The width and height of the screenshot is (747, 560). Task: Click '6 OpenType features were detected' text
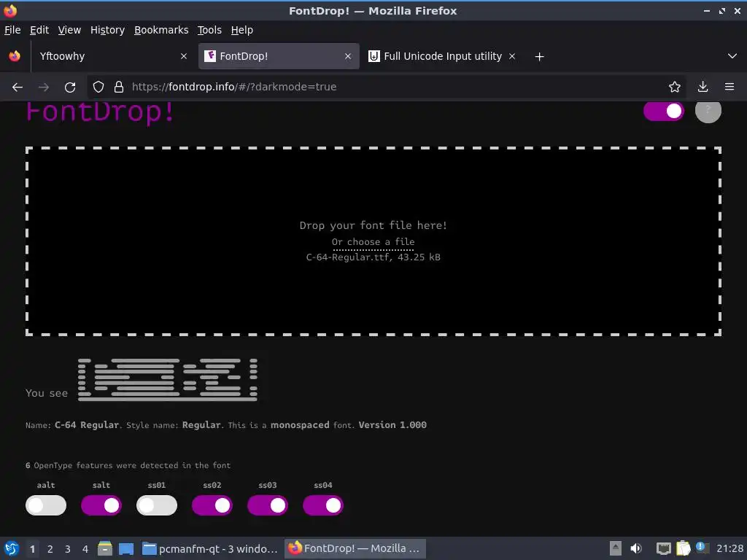tap(128, 465)
